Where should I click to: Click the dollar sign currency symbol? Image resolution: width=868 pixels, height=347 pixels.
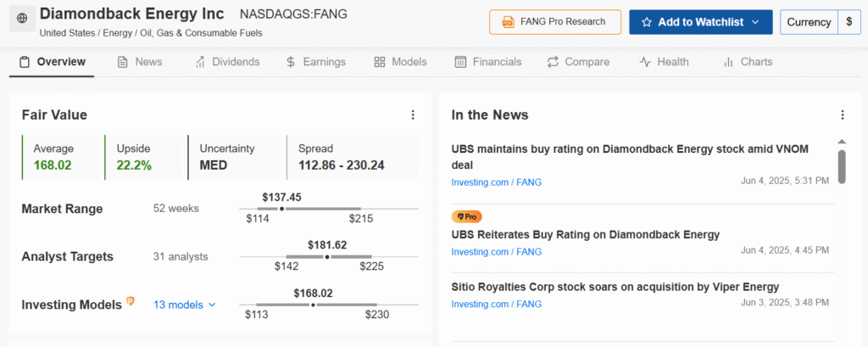pyautogui.click(x=849, y=22)
